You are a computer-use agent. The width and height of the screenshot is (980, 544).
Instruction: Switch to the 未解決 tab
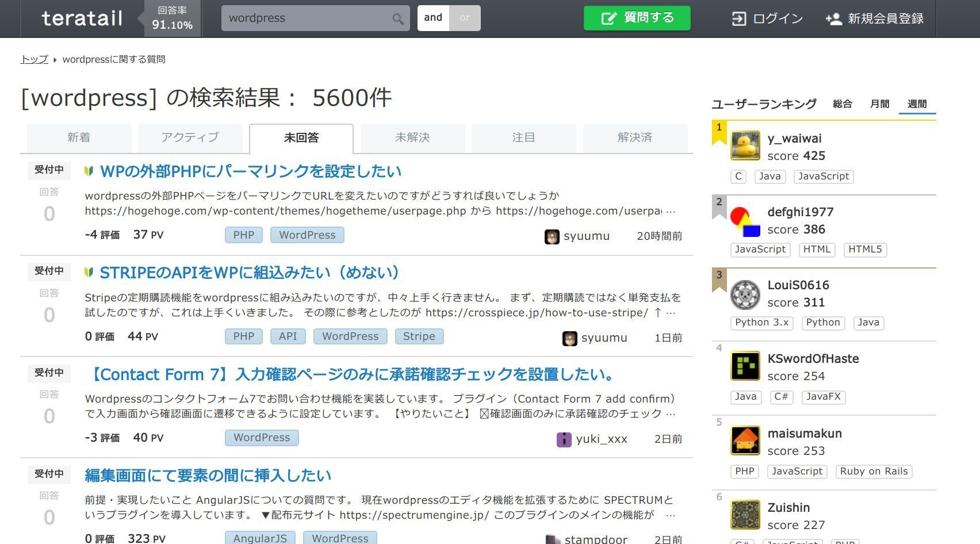coord(412,138)
